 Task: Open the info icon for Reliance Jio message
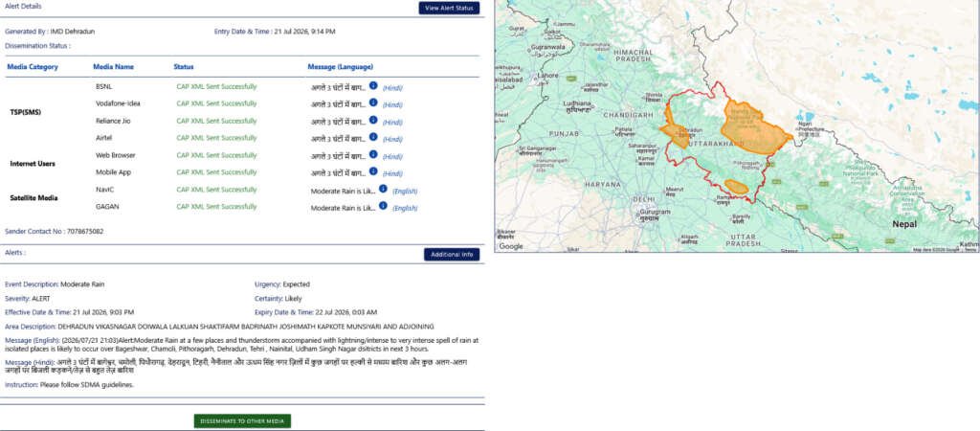[x=373, y=120]
